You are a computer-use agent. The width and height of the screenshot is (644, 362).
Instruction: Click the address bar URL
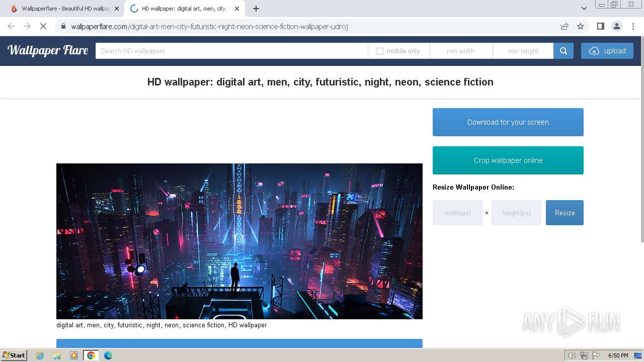tap(209, 27)
